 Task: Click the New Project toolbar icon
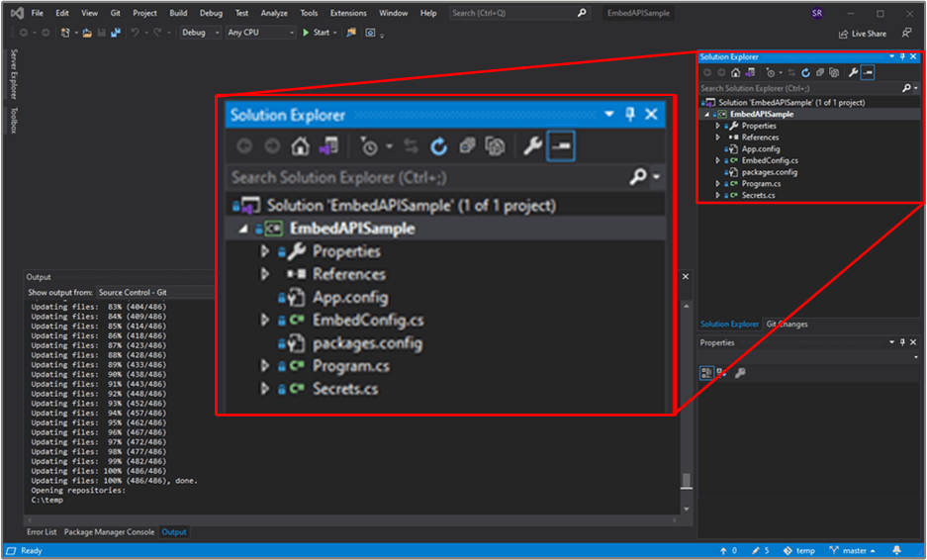tap(65, 33)
